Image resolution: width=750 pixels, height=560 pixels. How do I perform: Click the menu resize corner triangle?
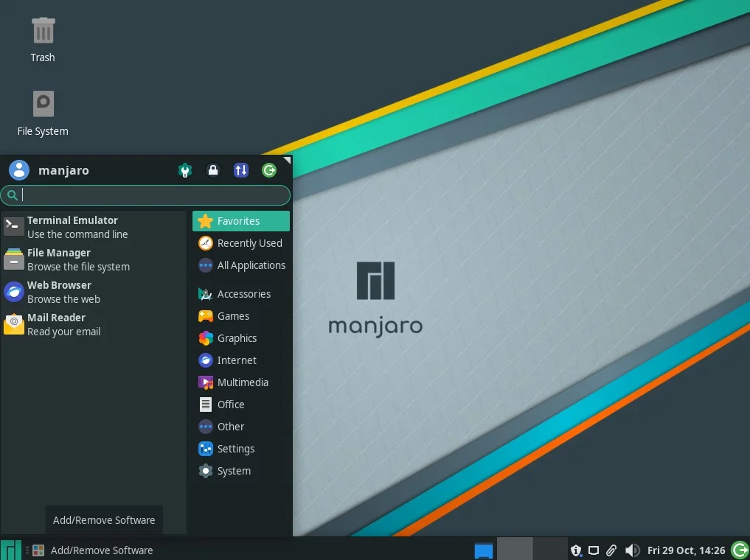(x=287, y=160)
